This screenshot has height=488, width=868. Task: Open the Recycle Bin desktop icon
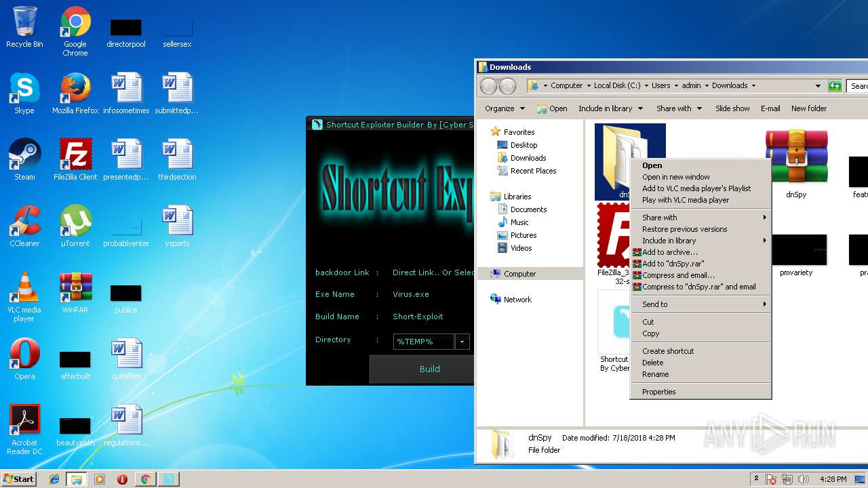[x=24, y=27]
